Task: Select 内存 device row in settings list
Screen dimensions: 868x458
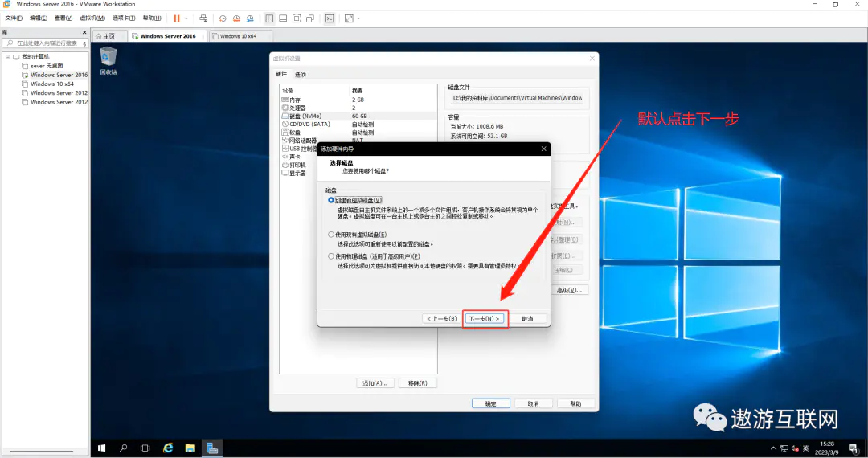Action: 358,100
